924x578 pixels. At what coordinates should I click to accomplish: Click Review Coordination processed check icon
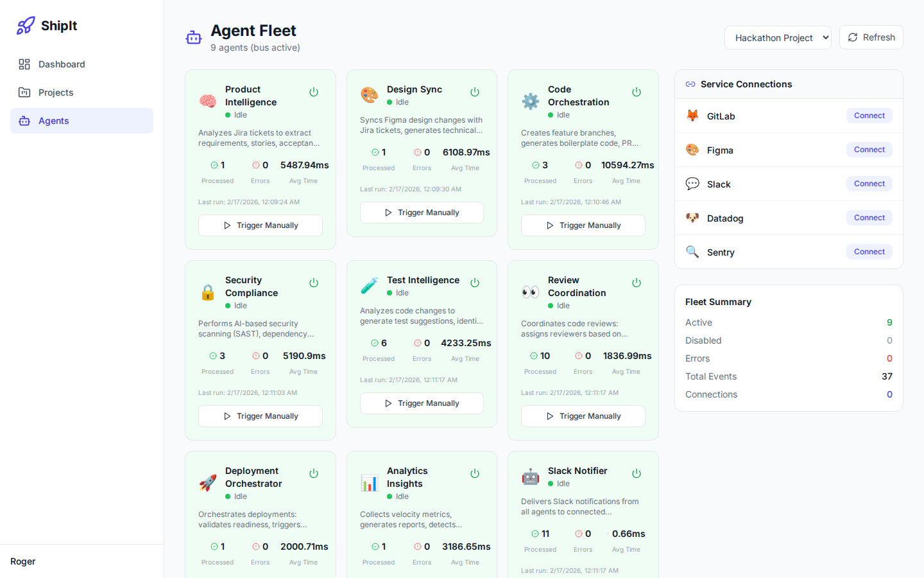point(534,356)
